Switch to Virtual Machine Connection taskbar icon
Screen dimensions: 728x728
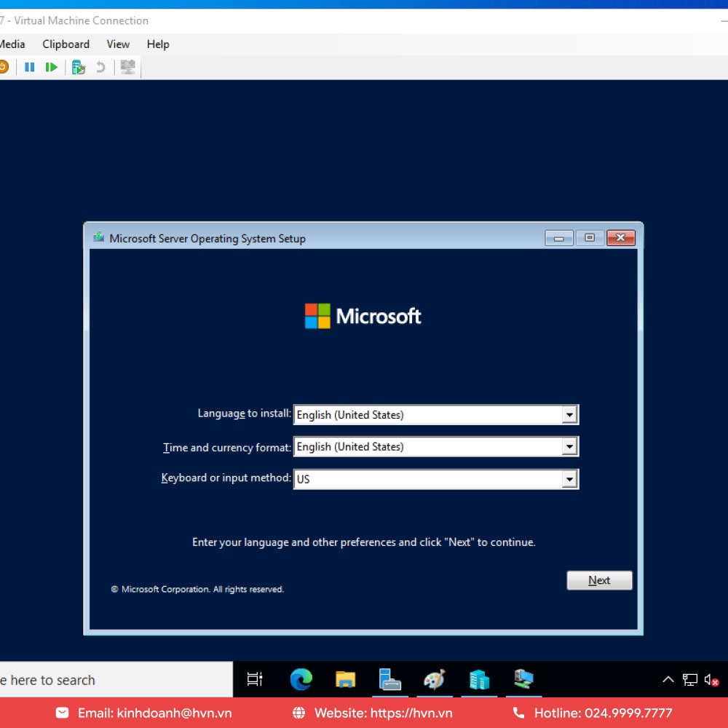tap(523, 679)
